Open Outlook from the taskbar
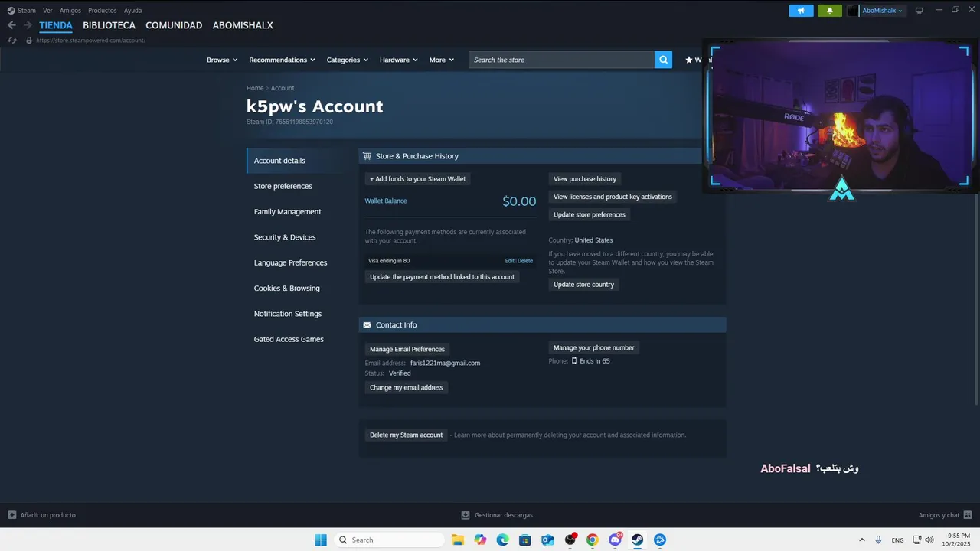The height and width of the screenshot is (551, 980). [x=547, y=540]
